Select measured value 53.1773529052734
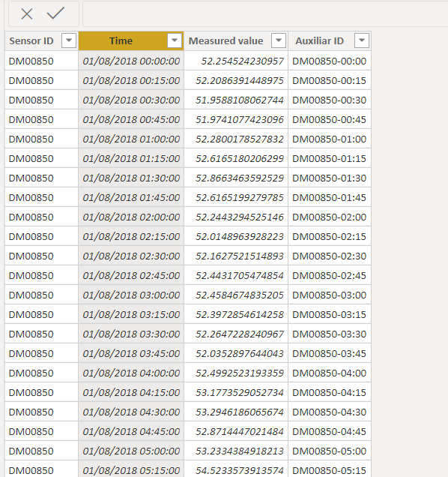 tap(236, 392)
